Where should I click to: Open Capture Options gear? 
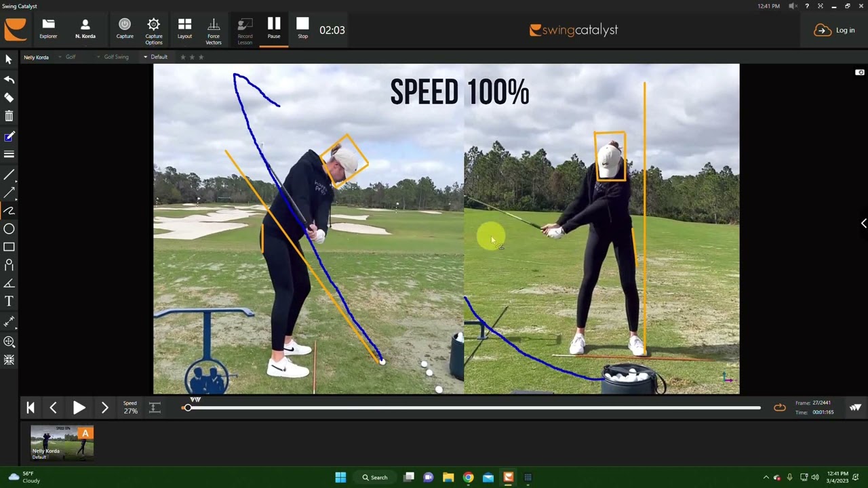coord(154,31)
